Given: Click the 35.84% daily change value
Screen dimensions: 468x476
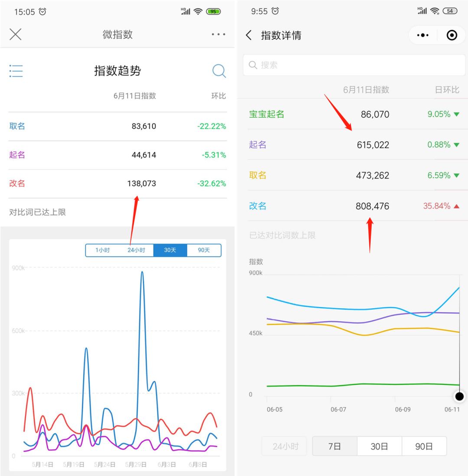Looking at the screenshot, I should click(437, 206).
